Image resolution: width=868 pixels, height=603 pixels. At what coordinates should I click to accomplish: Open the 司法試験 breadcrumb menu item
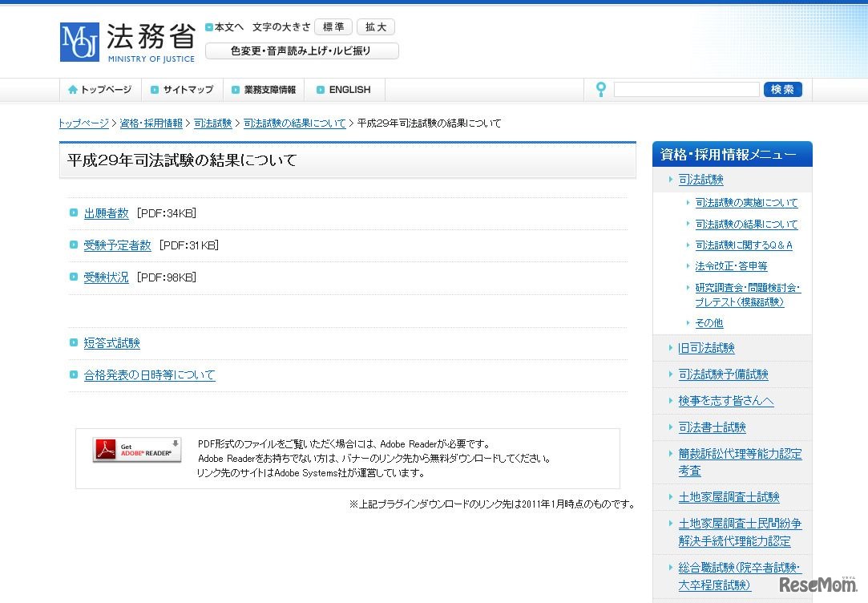tap(212, 123)
